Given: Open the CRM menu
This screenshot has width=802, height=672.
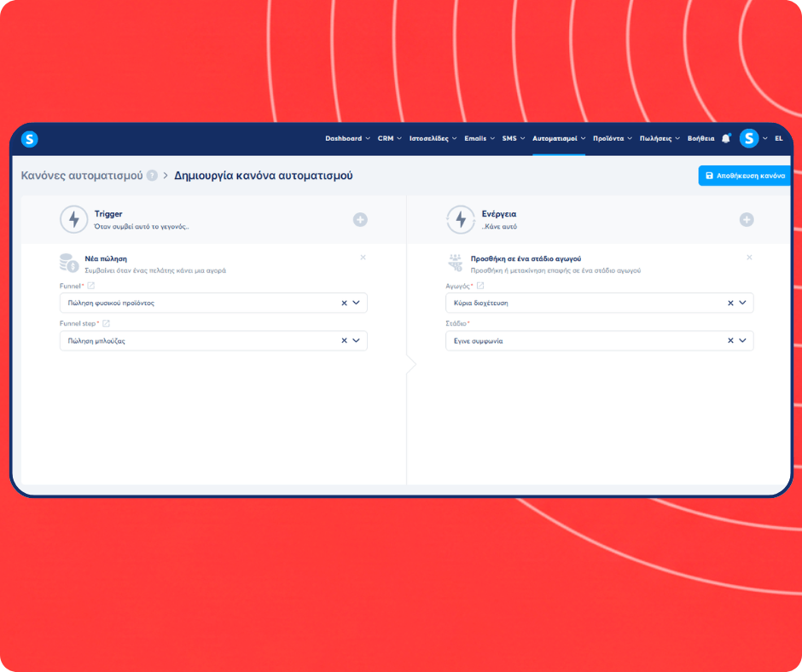Looking at the screenshot, I should [389, 139].
